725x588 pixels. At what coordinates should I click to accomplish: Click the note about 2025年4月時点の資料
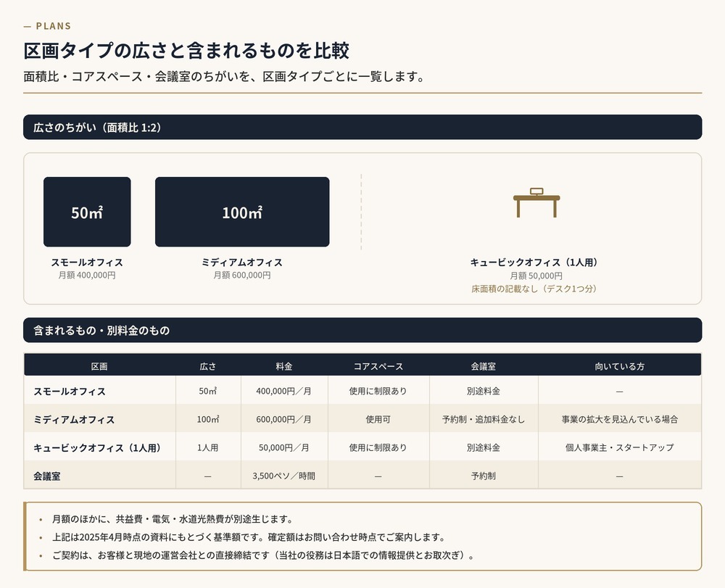[x=249, y=537]
